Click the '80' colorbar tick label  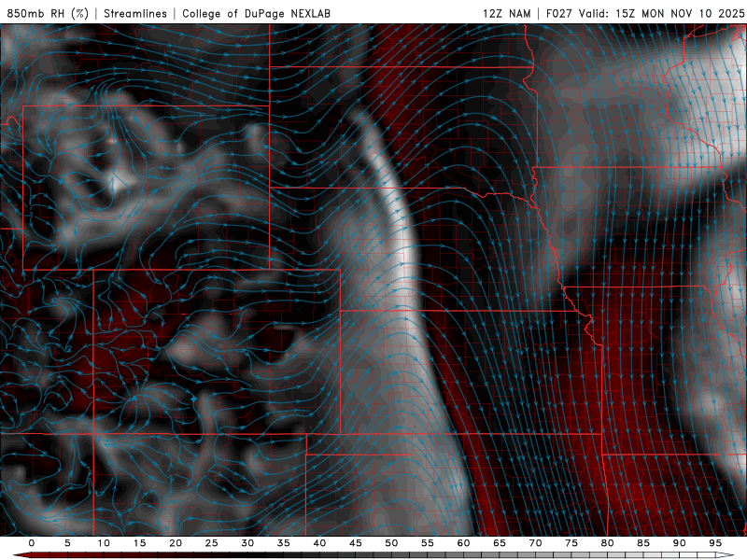point(608,543)
